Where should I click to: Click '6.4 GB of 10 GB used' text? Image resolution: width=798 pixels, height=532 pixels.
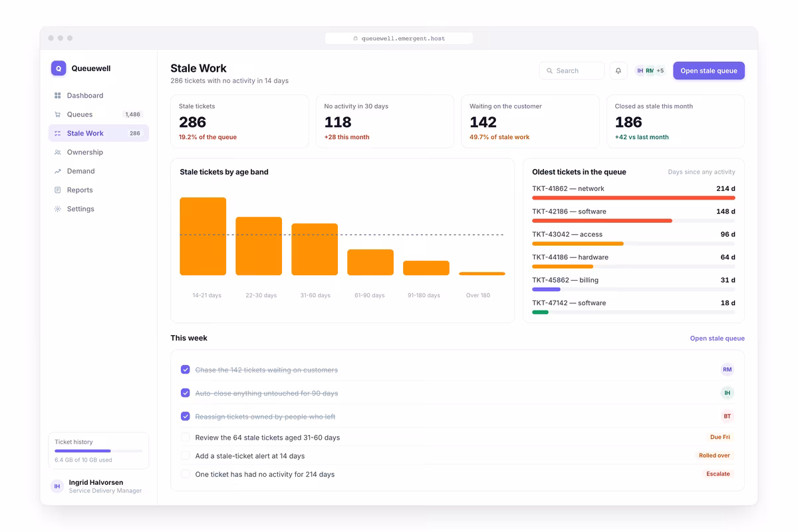click(83, 460)
